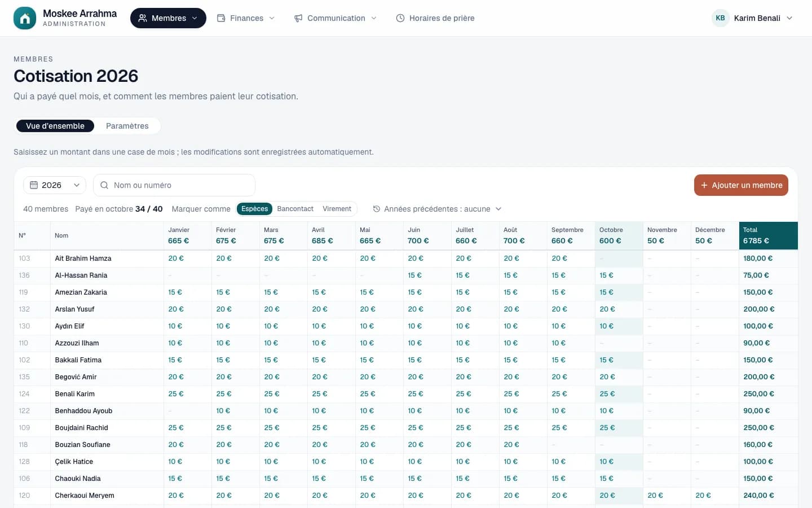Switch to Paramètres tab

point(127,126)
